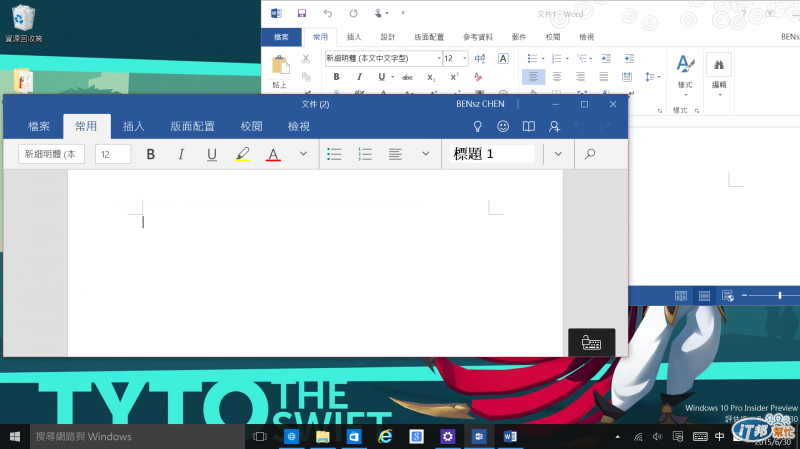Click the Save icon in 文件1 - Word
800x449 pixels.
coord(302,13)
